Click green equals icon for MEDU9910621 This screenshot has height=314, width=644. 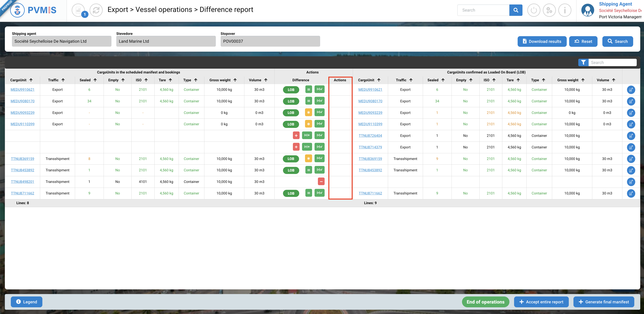click(309, 90)
